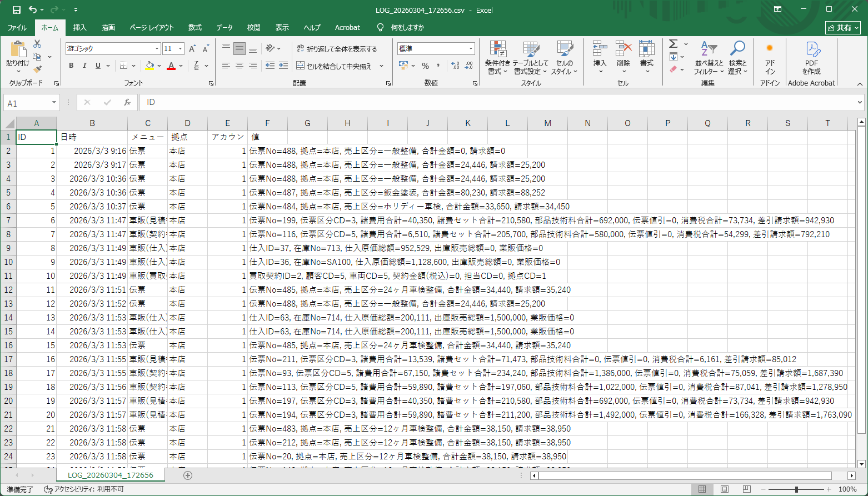Image resolution: width=868 pixels, height=496 pixels.
Task: Click the font color red swatch
Action: coord(171,66)
